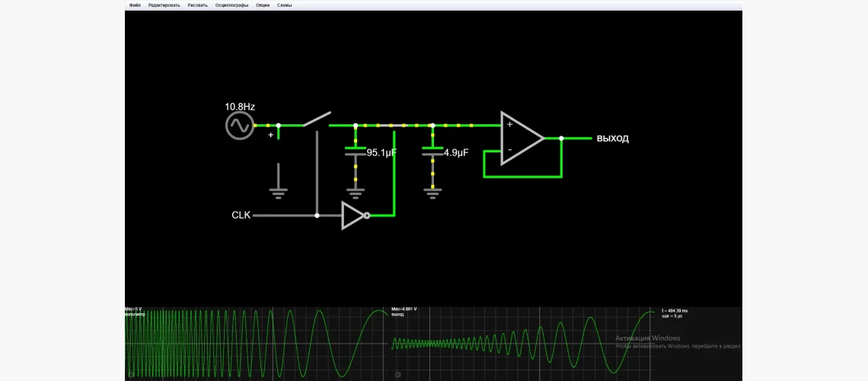Image resolution: width=868 pixels, height=381 pixels.
Task: Open the Редактировать menu
Action: pyautogui.click(x=164, y=5)
